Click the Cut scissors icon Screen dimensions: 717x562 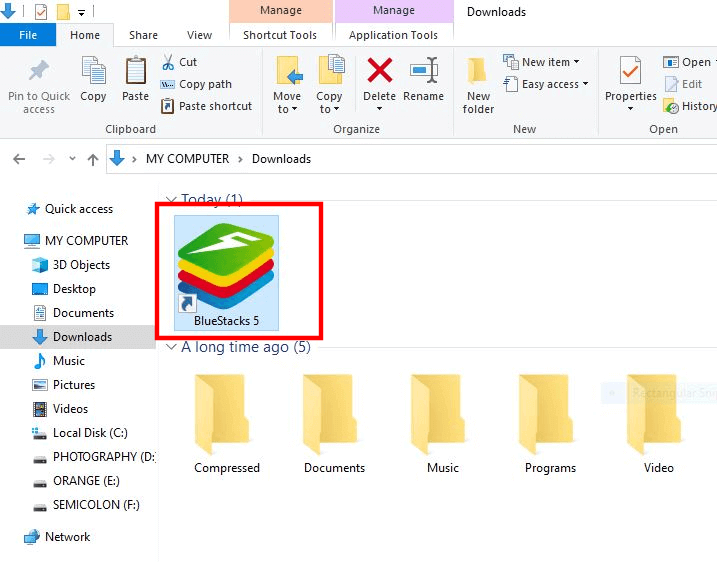tap(168, 62)
